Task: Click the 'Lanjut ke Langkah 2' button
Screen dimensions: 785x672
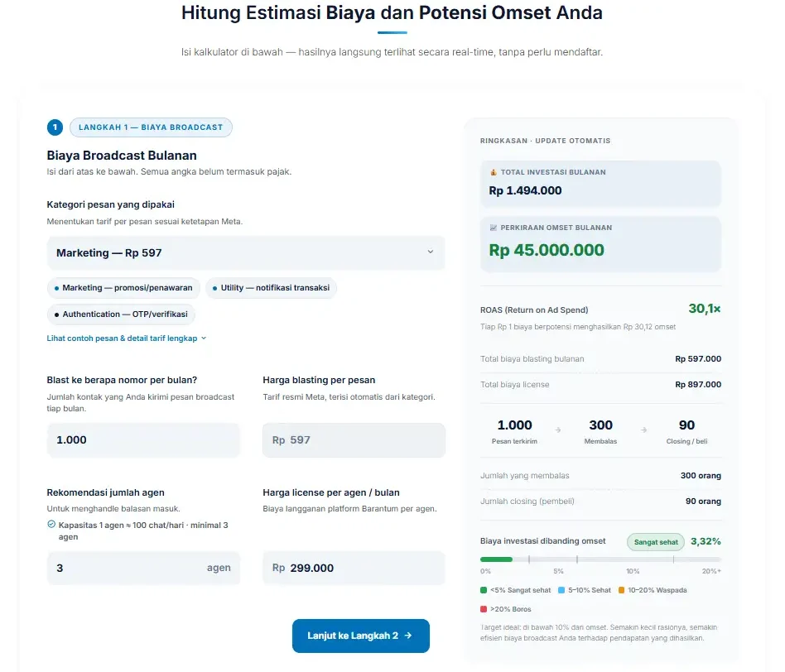Action: click(x=360, y=636)
